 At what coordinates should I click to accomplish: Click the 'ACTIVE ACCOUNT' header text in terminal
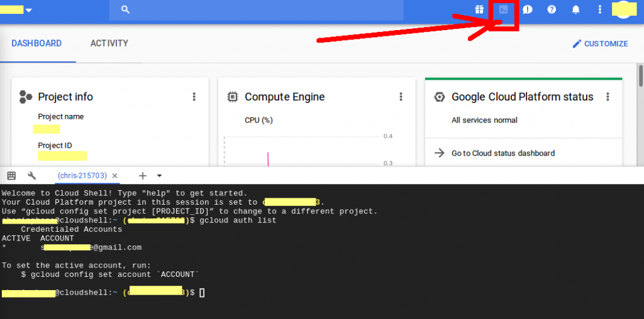coord(38,239)
